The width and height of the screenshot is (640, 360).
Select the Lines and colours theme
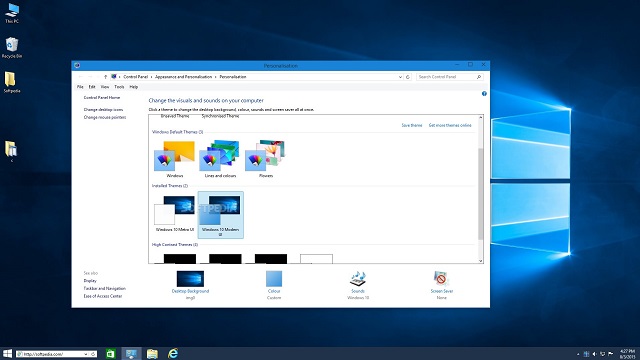(220, 159)
